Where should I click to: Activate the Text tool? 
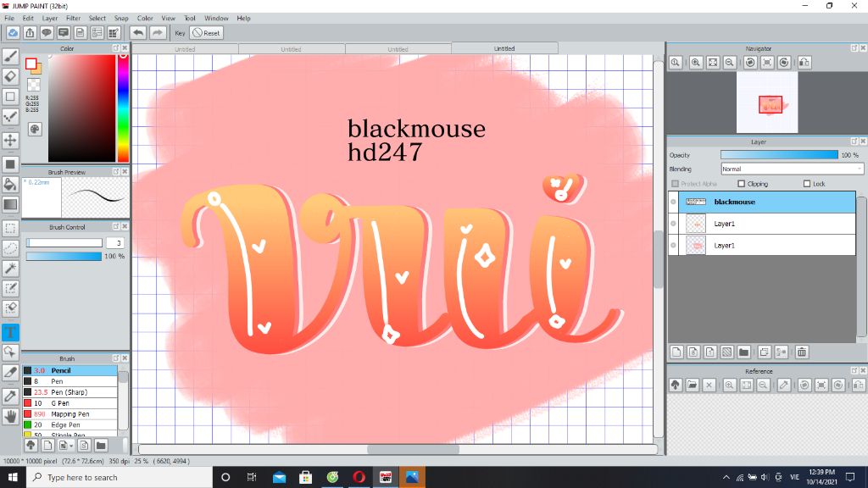coord(10,332)
